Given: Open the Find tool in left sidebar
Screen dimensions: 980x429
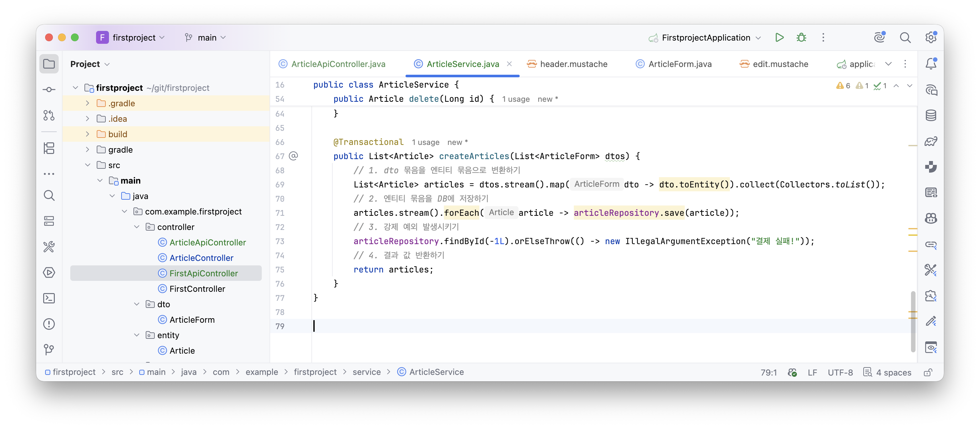Looking at the screenshot, I should tap(49, 195).
